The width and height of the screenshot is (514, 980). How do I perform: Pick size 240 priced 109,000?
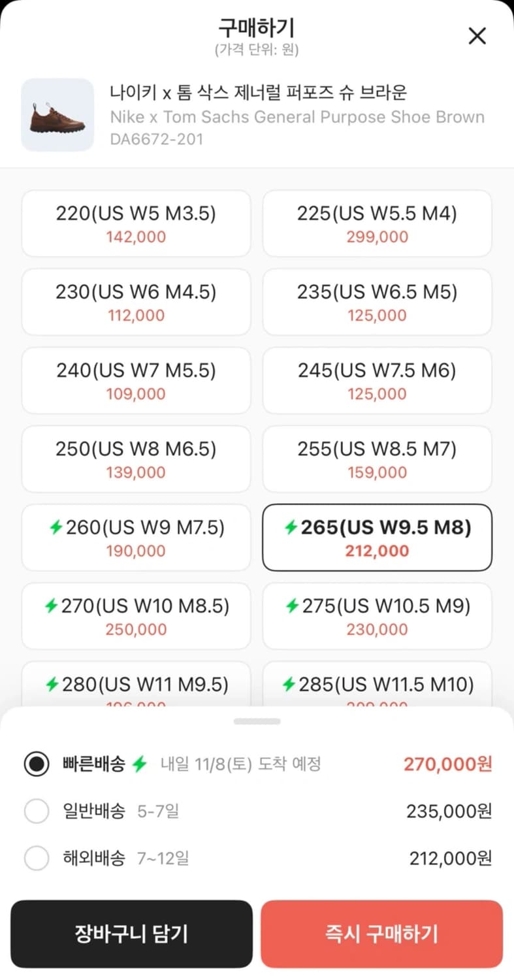tap(136, 380)
